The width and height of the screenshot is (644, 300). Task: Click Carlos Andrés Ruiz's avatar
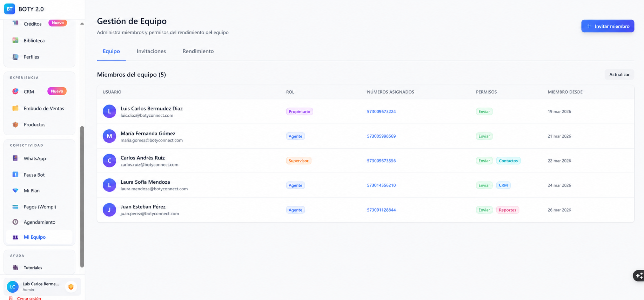pos(109,161)
